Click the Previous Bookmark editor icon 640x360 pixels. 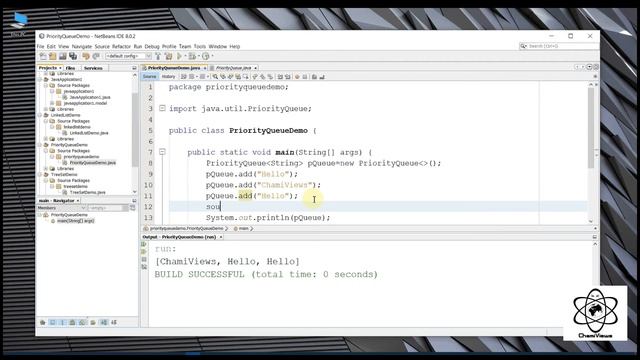coord(254,76)
